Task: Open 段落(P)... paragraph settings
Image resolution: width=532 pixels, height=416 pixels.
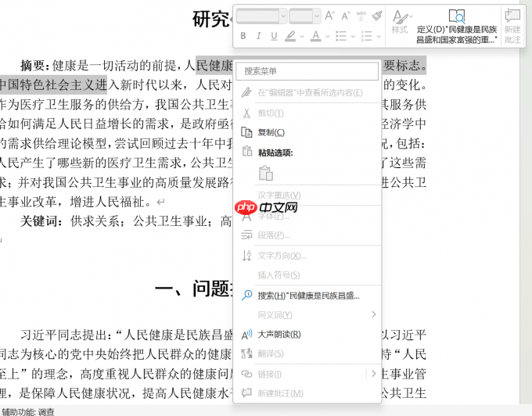Action: [307, 235]
